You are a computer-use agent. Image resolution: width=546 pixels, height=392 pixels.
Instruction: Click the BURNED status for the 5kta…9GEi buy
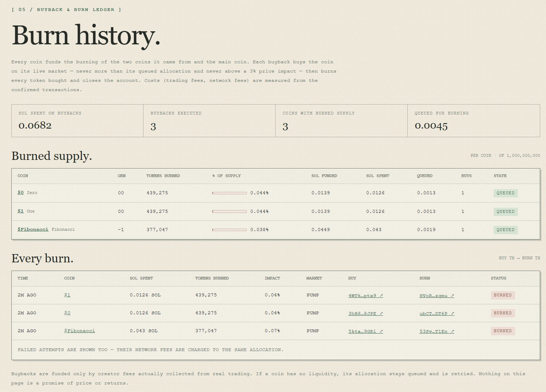coord(503,331)
